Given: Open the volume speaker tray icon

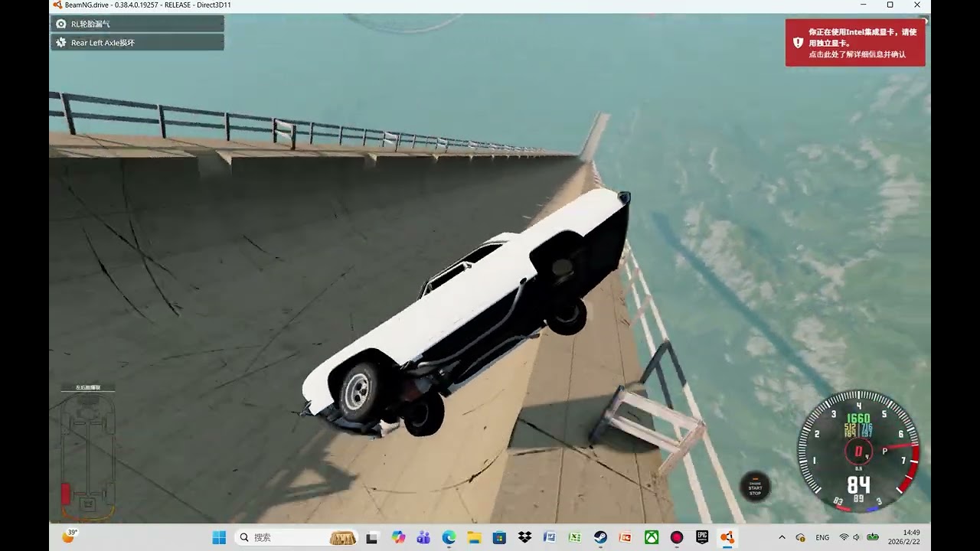Looking at the screenshot, I should 856,538.
